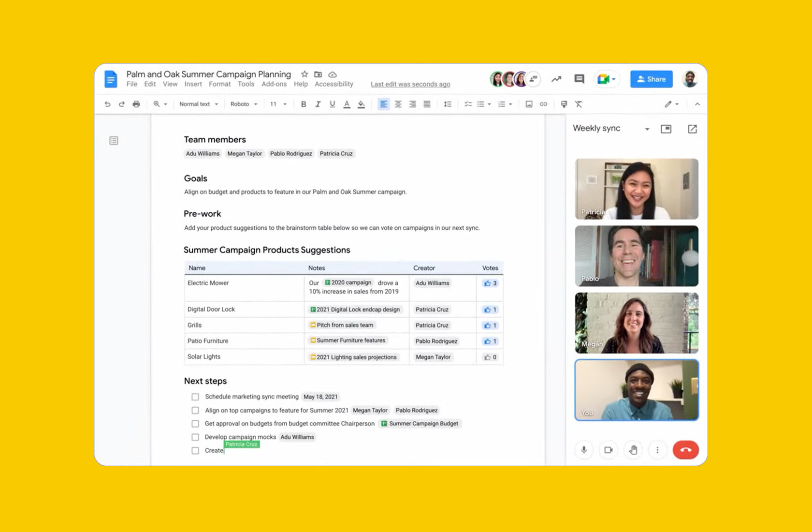
Task: Toggle underline formatting
Action: pyautogui.click(x=333, y=104)
